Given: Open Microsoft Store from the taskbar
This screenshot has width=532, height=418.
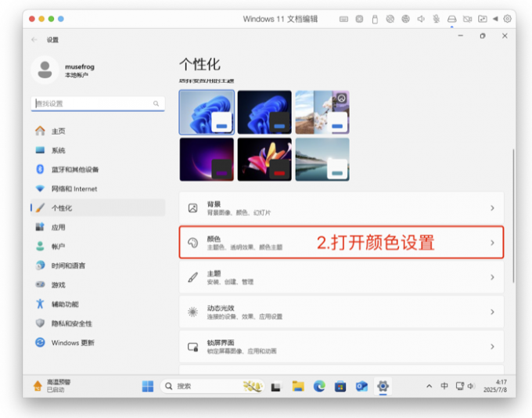Looking at the screenshot, I should click(340, 387).
